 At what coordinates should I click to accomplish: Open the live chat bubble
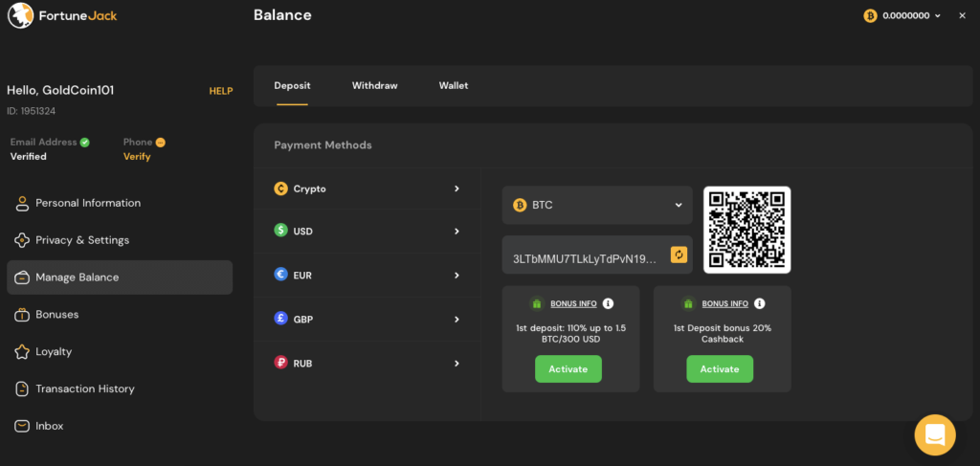[935, 434]
